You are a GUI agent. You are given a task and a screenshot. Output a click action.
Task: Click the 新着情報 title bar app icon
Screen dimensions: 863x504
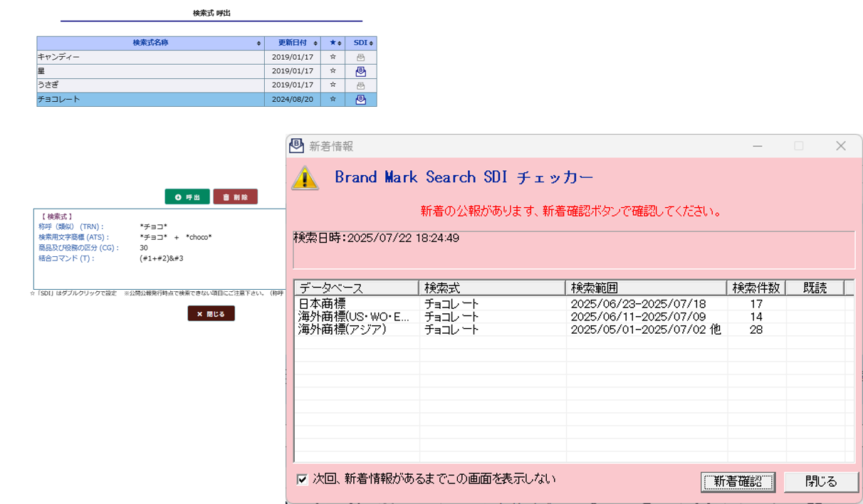pos(296,146)
